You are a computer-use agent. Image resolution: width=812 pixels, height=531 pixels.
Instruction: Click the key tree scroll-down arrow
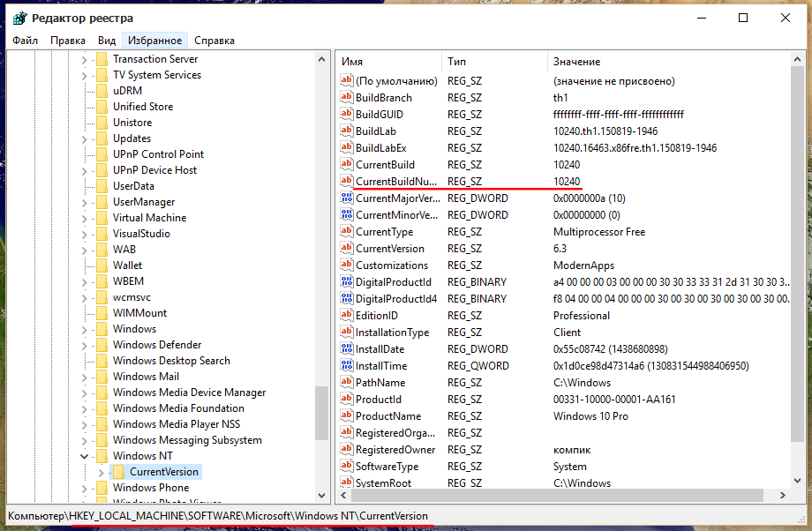321,496
